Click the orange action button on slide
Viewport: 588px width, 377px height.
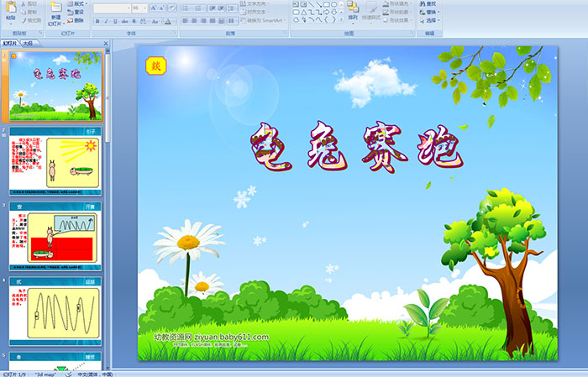click(155, 65)
